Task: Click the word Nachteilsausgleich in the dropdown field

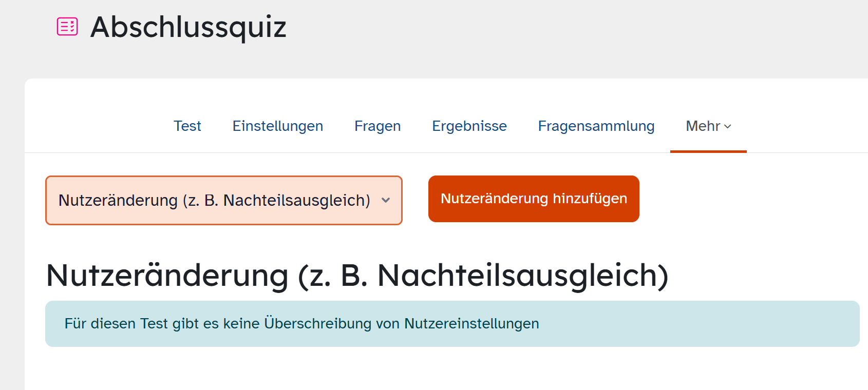Action: tap(297, 201)
